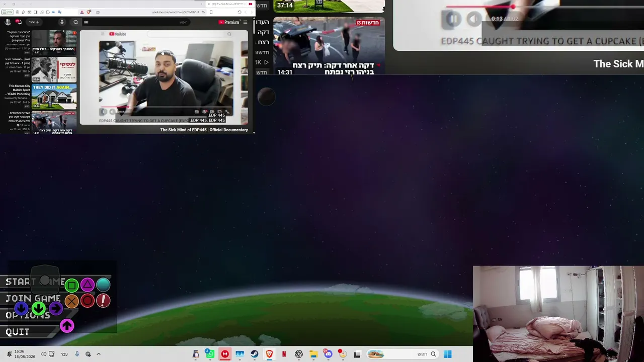Open the small THEY DID IT AGAIN thumbnail
Viewport: 644px width, 362px height.
pos(54,97)
